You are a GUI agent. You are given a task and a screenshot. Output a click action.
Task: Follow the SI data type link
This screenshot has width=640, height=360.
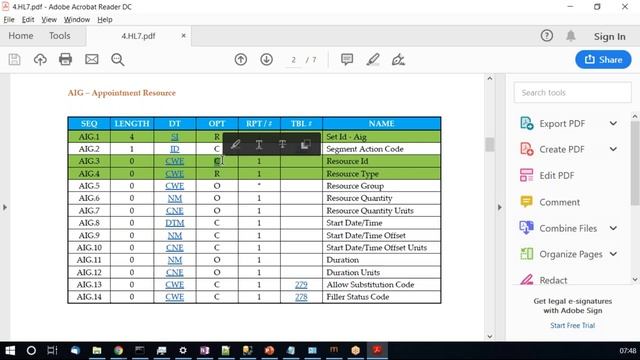pyautogui.click(x=174, y=137)
